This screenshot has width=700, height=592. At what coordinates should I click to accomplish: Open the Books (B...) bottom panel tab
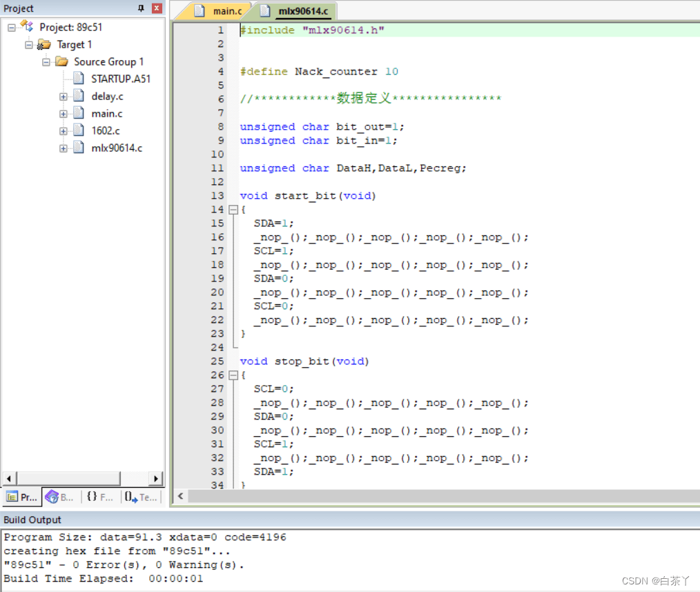[x=60, y=497]
